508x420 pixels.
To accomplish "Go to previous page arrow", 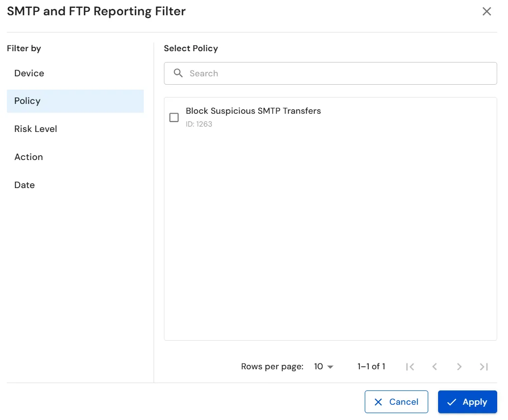I will coord(435,366).
